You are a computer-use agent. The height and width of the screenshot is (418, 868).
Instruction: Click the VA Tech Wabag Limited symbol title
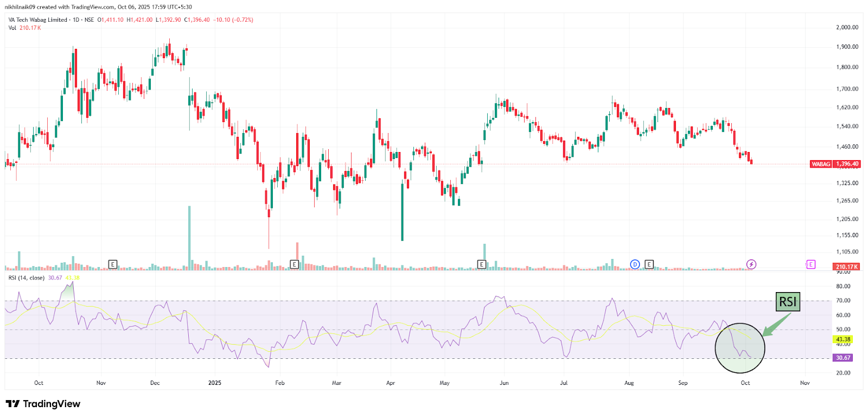tap(38, 20)
